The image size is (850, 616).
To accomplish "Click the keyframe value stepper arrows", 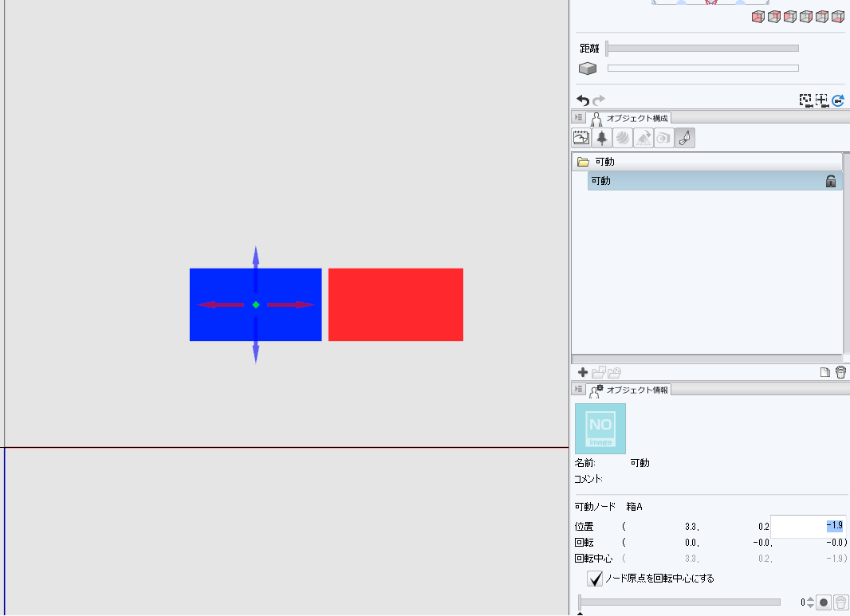I will click(810, 602).
